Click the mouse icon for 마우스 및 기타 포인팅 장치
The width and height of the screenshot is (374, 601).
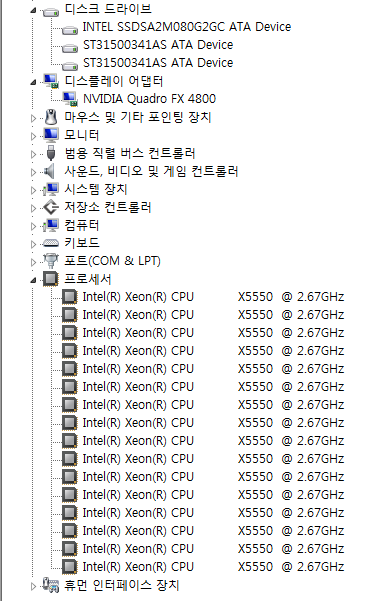(x=51, y=117)
